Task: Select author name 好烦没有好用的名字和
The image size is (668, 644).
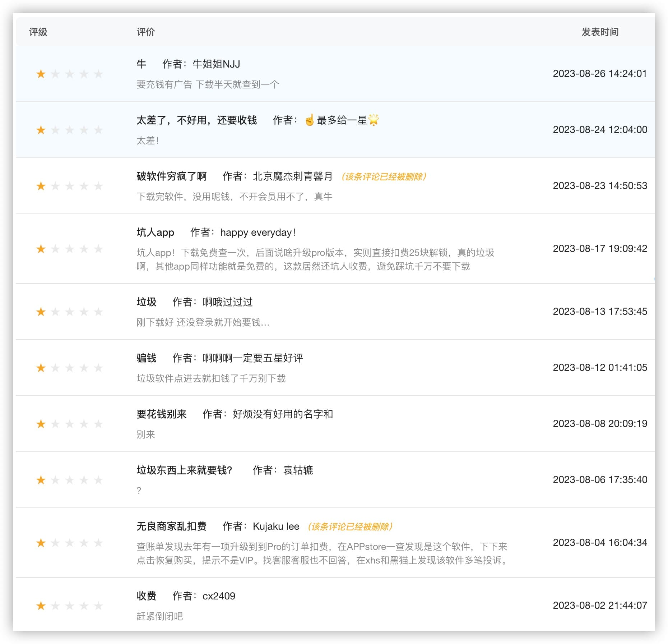Action: click(x=283, y=414)
